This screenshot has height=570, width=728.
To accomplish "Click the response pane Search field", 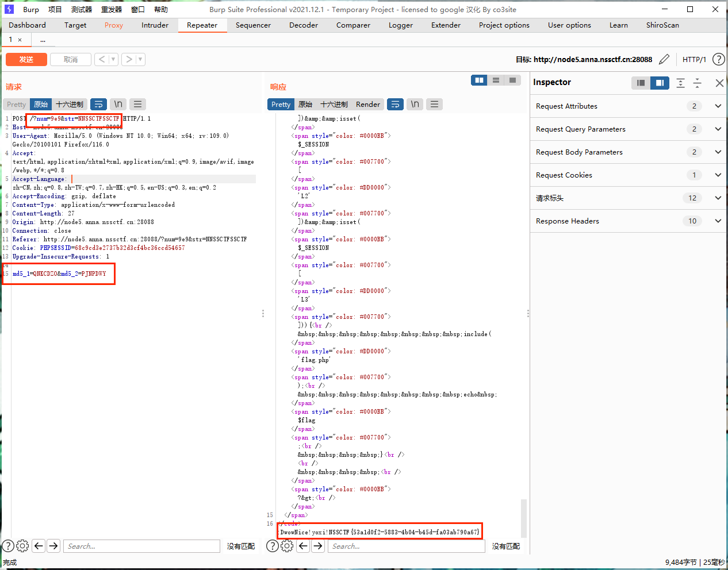I will (407, 546).
